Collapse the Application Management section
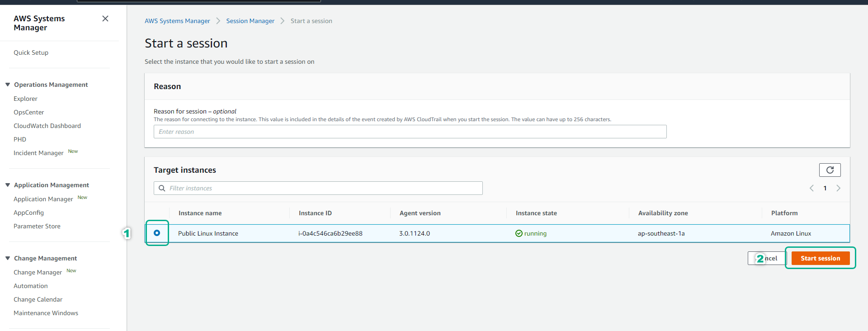The width and height of the screenshot is (868, 331). click(8, 185)
